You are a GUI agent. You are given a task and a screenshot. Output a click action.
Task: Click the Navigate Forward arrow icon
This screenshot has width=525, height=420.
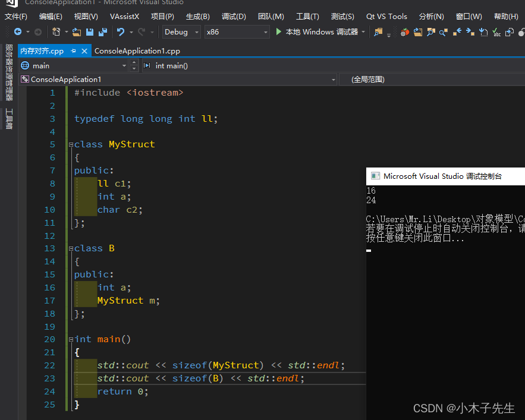38,32
